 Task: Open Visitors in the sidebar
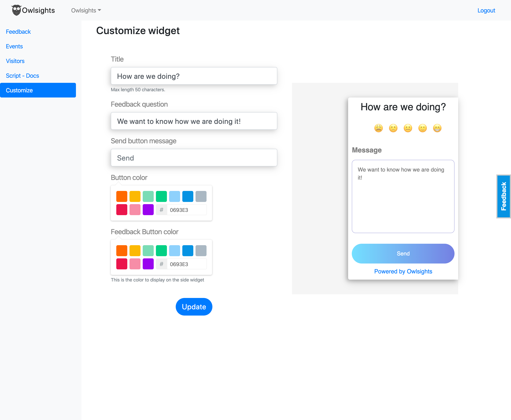[x=15, y=61]
